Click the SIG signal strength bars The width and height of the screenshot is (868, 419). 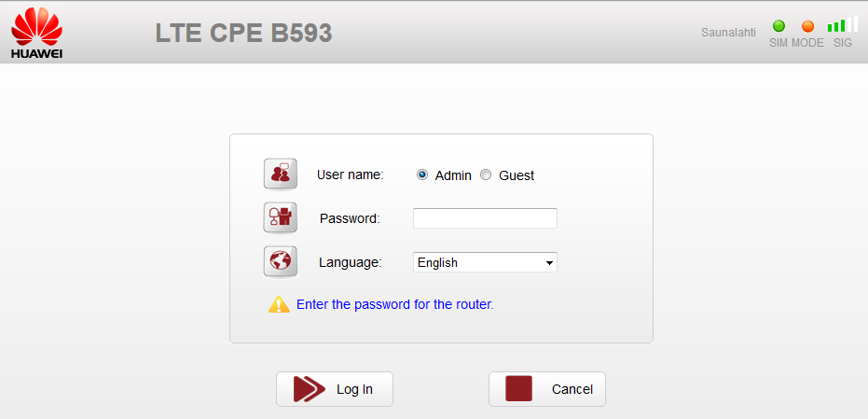(843, 24)
